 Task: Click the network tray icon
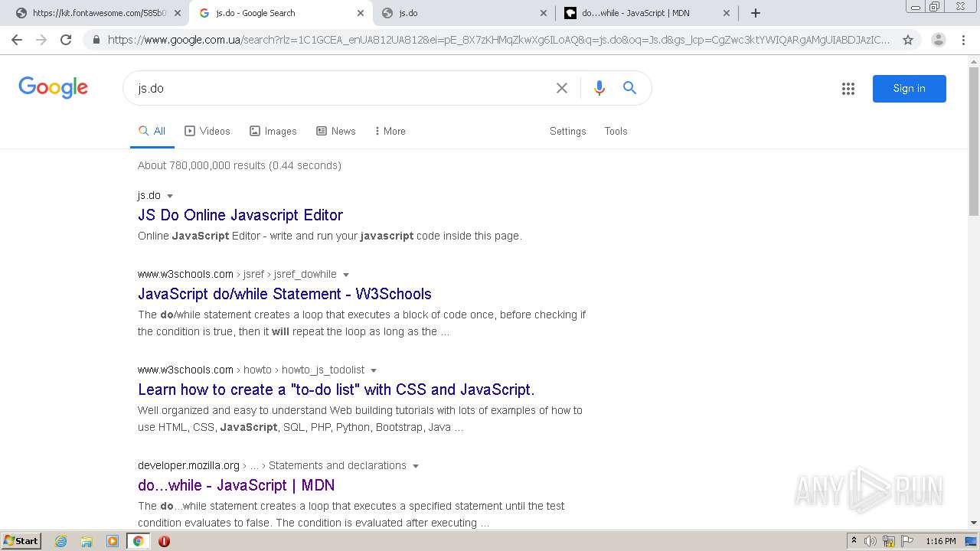coord(889,541)
